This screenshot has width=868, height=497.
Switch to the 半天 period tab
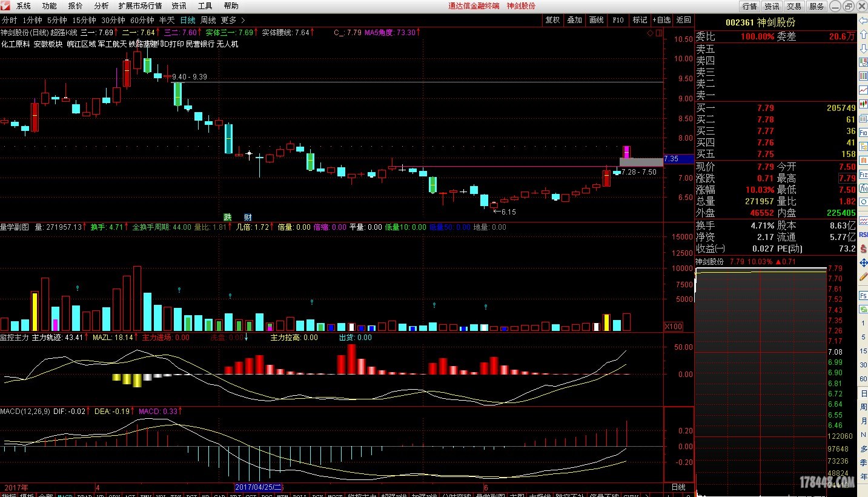(167, 20)
